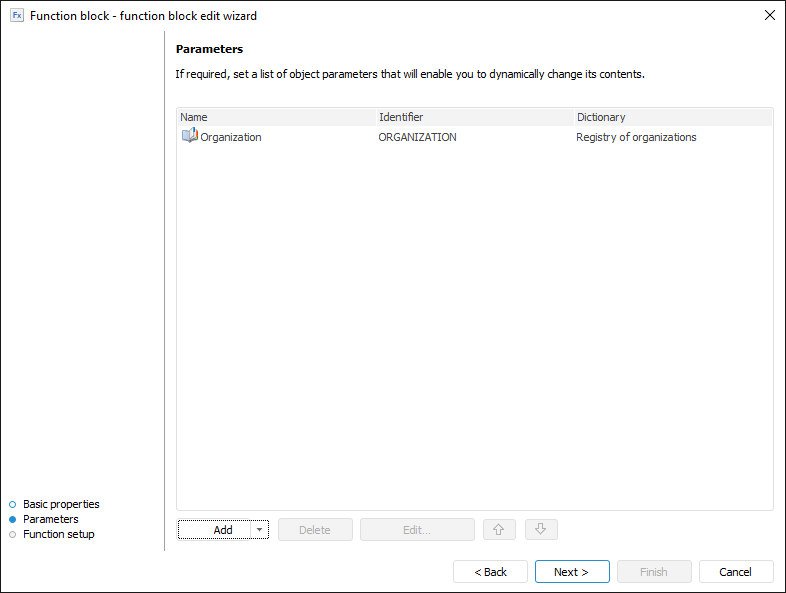Sort list by the Identifier column header
786x593 pixels.
click(x=474, y=117)
